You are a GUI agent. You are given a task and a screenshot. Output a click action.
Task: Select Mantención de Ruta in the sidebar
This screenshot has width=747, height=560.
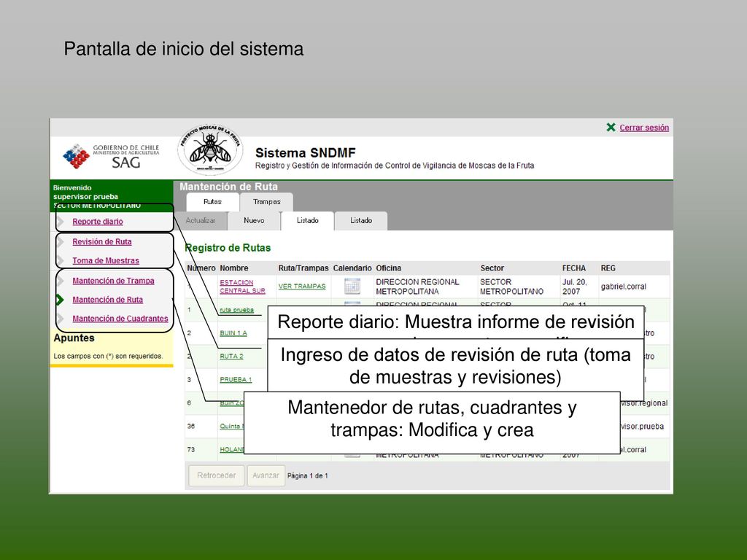coord(108,300)
